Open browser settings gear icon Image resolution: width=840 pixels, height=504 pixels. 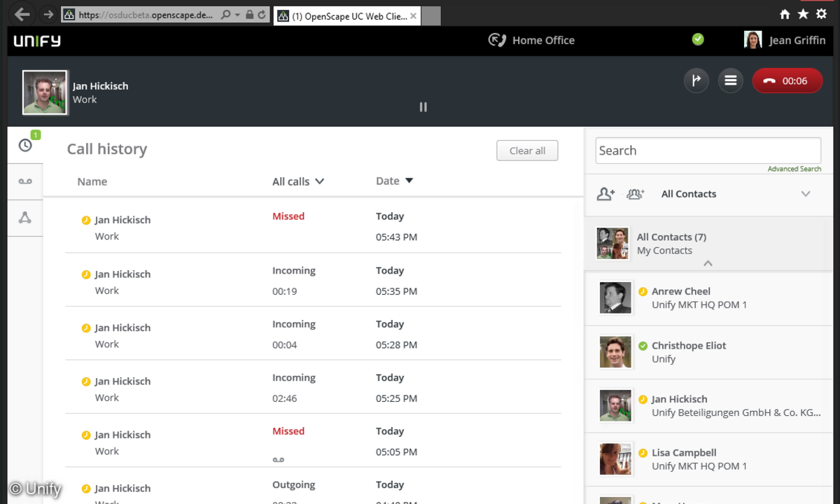(821, 14)
